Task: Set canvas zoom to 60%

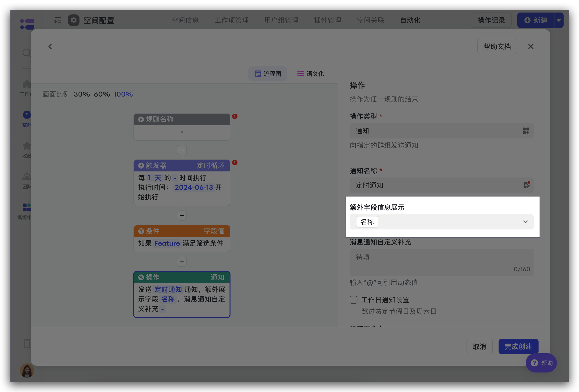Action: point(102,94)
